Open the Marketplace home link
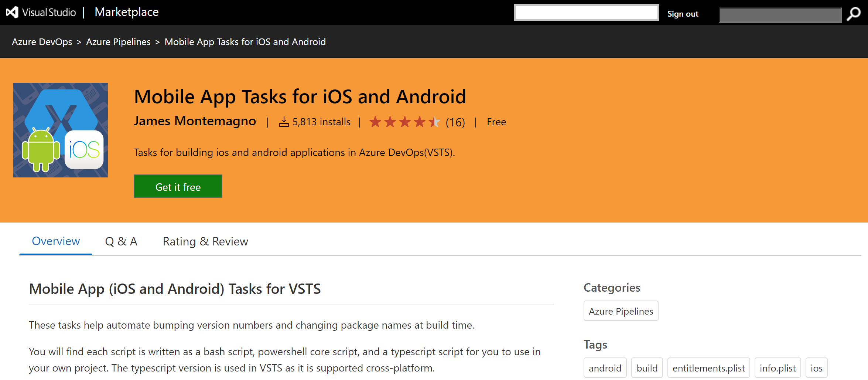The height and width of the screenshot is (380, 868). tap(126, 12)
